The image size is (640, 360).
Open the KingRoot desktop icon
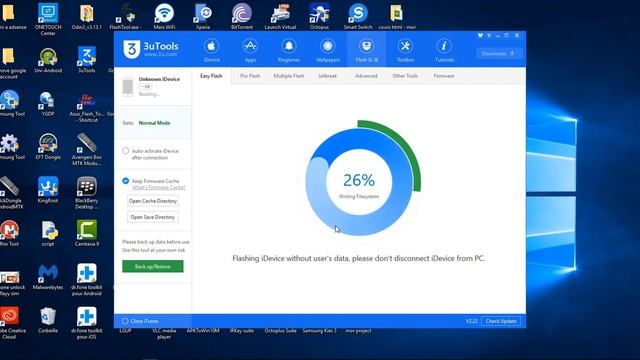tap(48, 190)
